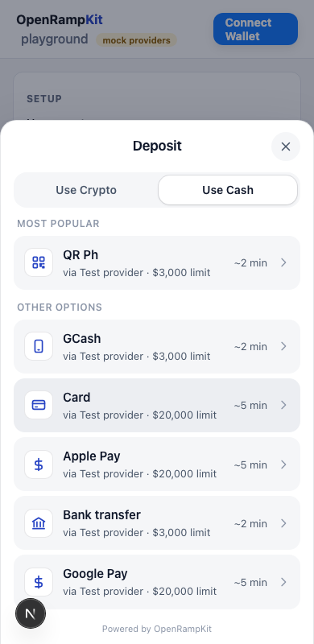Viewport: 314px width, 644px height.
Task: Click the Google Pay dollar icon
Action: coord(39,582)
